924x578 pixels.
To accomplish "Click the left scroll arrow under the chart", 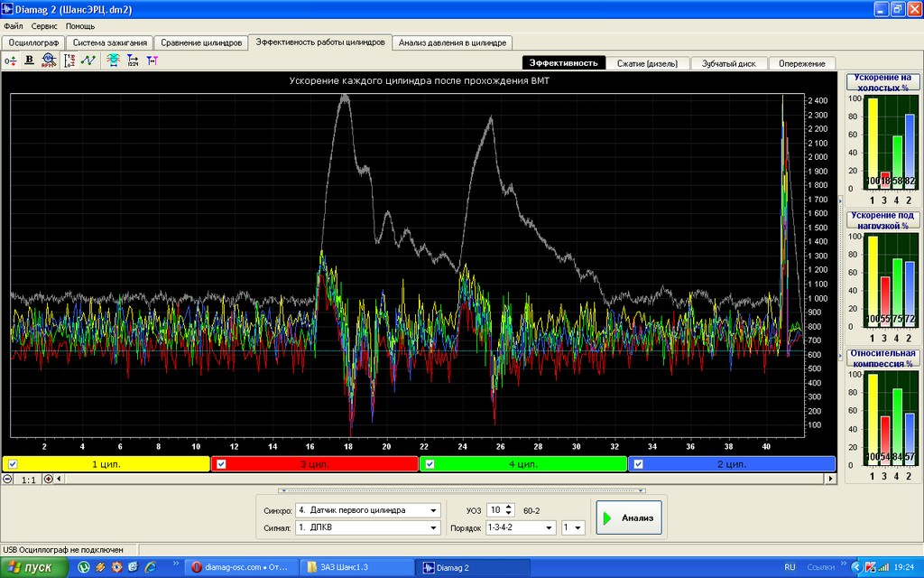I will (60, 479).
